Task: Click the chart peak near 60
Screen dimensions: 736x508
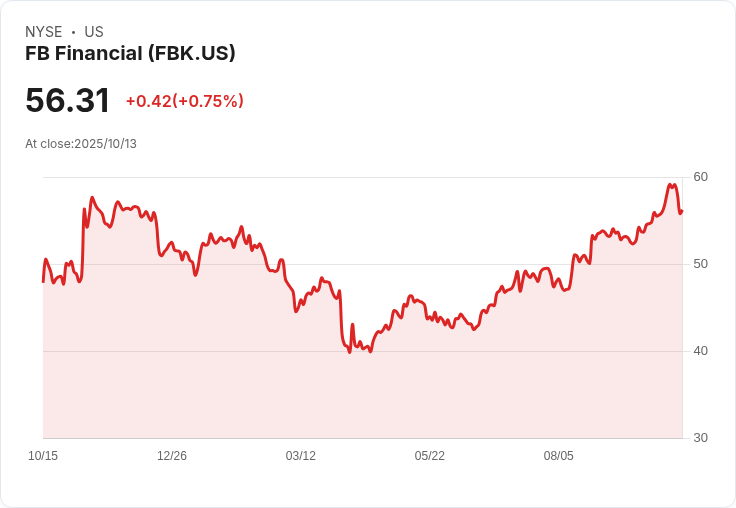Action: tap(670, 185)
